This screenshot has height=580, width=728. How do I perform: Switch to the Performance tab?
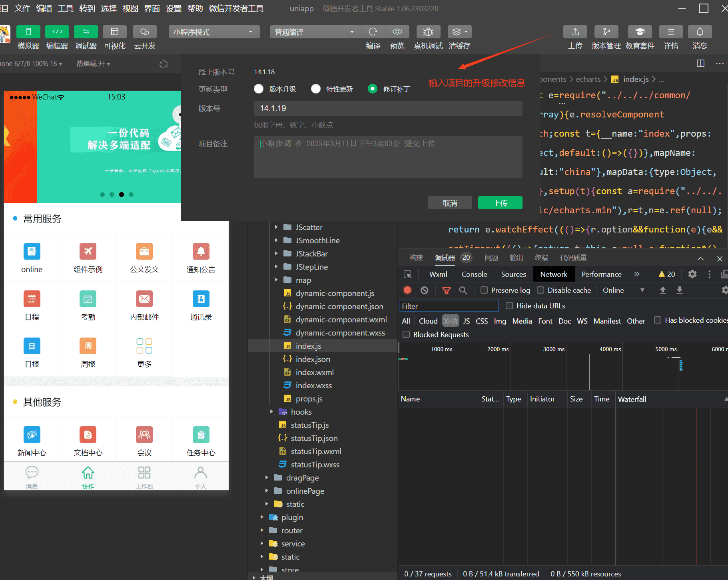[x=601, y=274]
